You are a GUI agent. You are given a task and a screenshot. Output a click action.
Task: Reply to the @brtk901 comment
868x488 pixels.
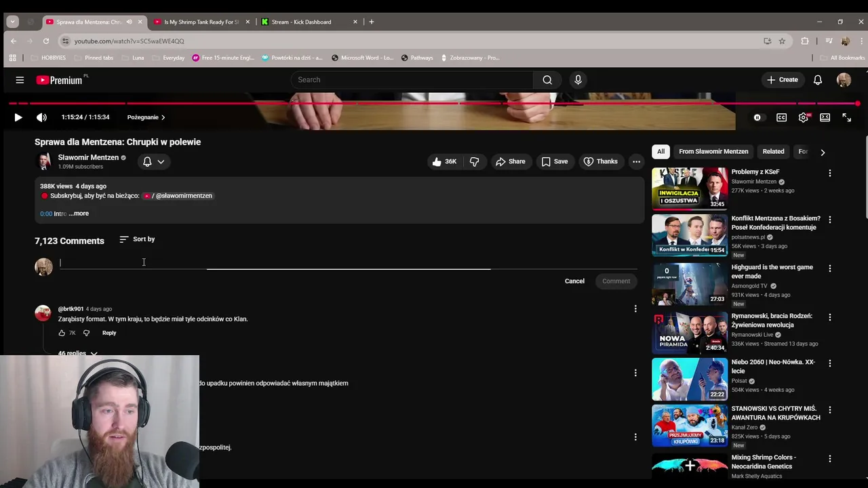[x=109, y=333]
